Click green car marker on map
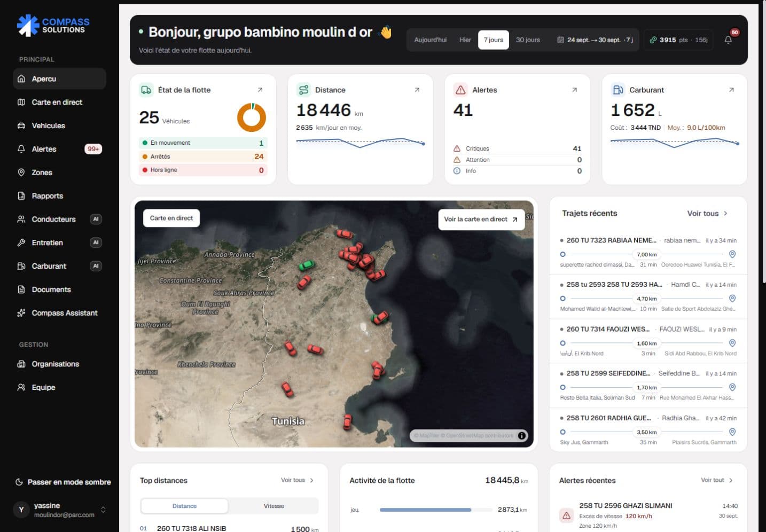Viewport: 766px width, 532px height. 306,265
